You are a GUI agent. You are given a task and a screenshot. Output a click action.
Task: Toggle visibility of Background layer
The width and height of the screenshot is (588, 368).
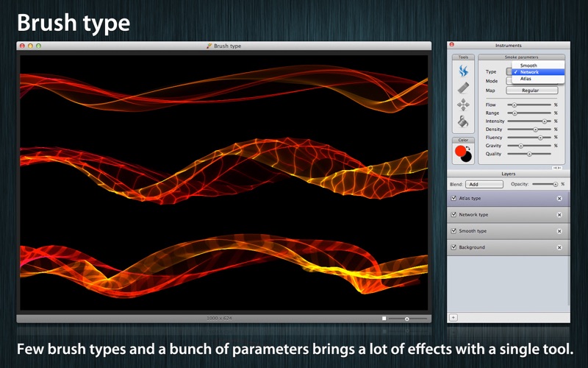453,247
